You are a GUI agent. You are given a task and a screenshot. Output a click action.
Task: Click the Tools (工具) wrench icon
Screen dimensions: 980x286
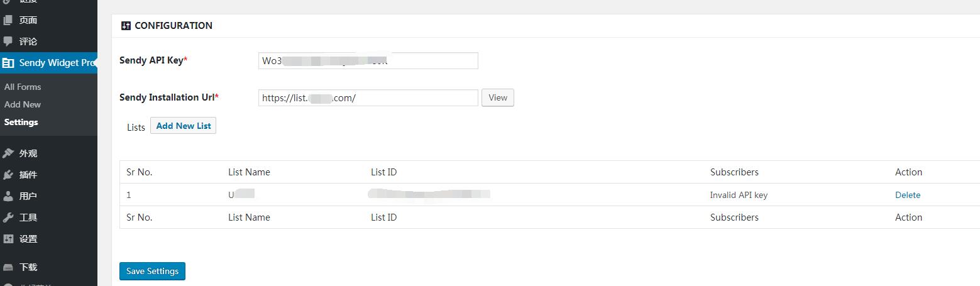pos(8,217)
